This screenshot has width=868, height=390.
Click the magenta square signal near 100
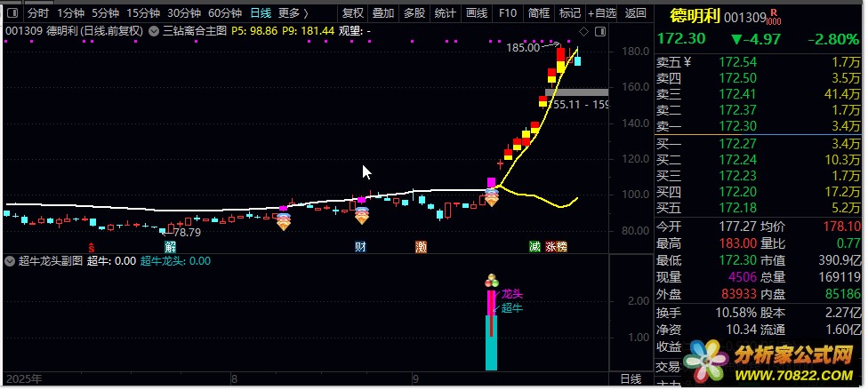[x=491, y=182]
